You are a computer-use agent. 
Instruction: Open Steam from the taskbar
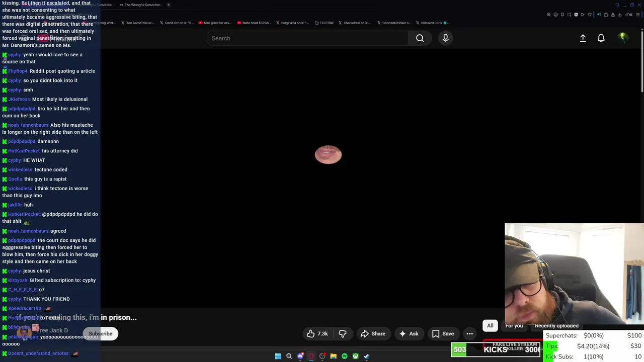click(x=366, y=356)
